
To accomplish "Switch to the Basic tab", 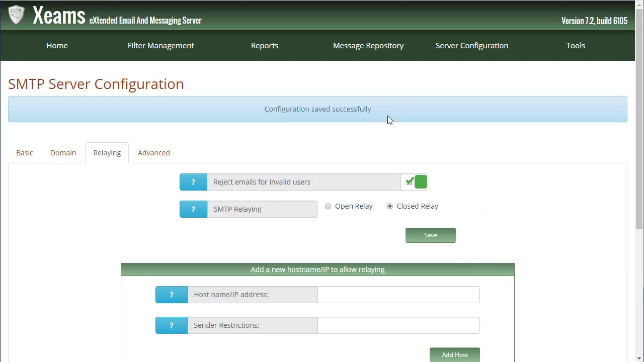I will pyautogui.click(x=25, y=153).
